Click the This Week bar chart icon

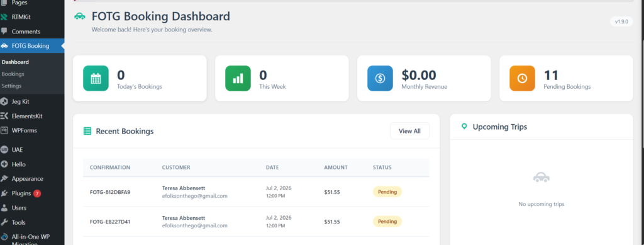point(238,78)
